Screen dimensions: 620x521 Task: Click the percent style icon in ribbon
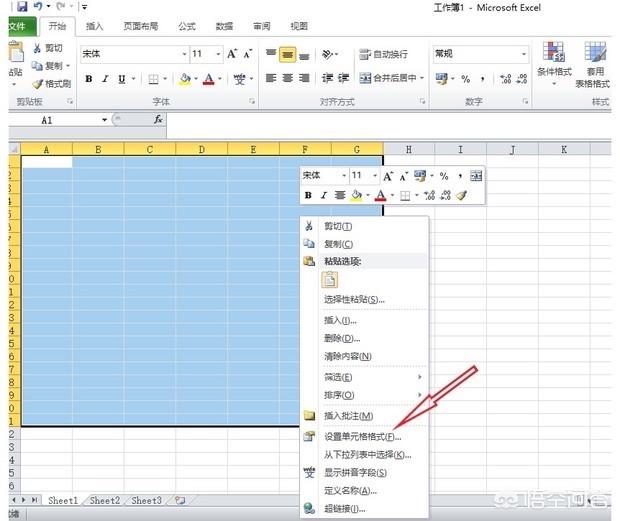465,79
